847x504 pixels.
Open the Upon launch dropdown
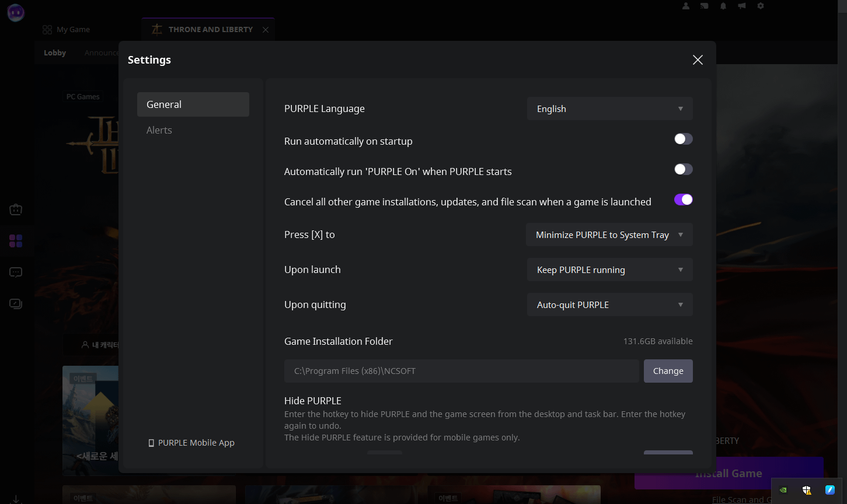(610, 269)
